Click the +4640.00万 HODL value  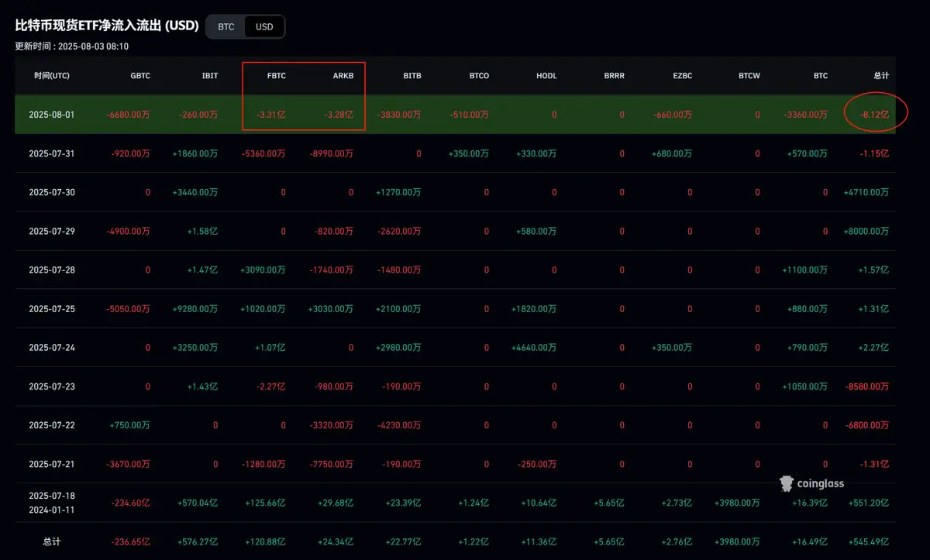(x=534, y=347)
